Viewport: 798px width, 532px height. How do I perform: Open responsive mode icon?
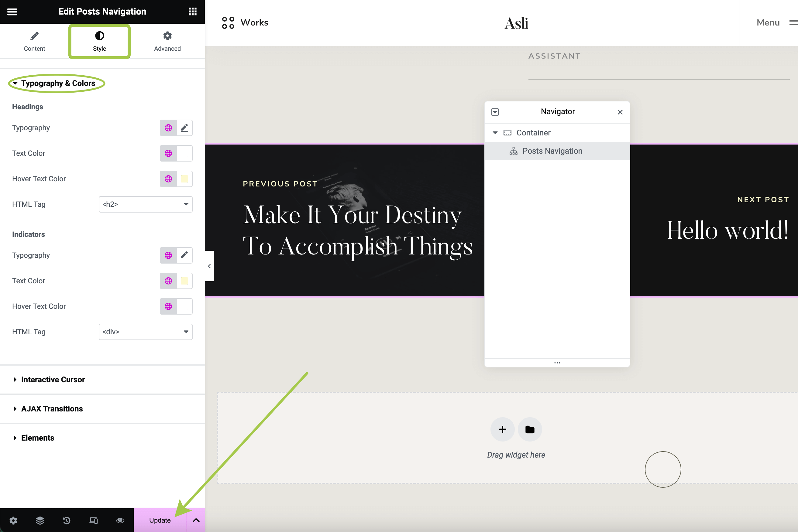(x=93, y=520)
